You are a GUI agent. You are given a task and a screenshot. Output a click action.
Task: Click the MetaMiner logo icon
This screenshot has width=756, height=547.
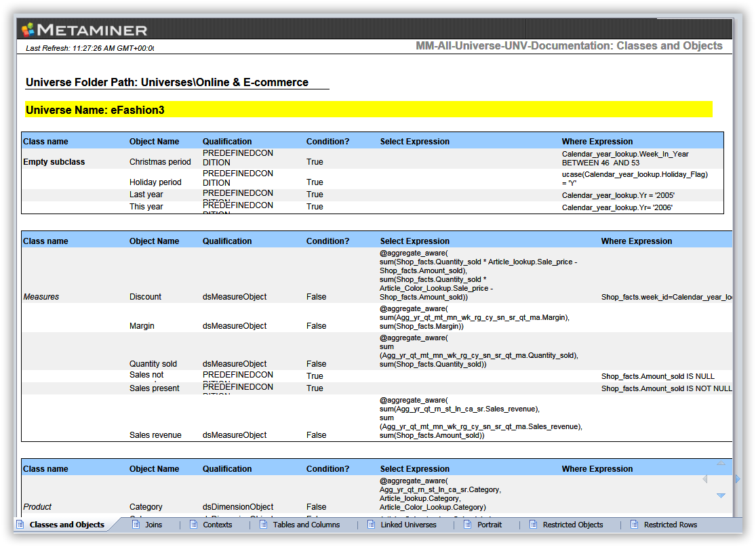click(28, 30)
